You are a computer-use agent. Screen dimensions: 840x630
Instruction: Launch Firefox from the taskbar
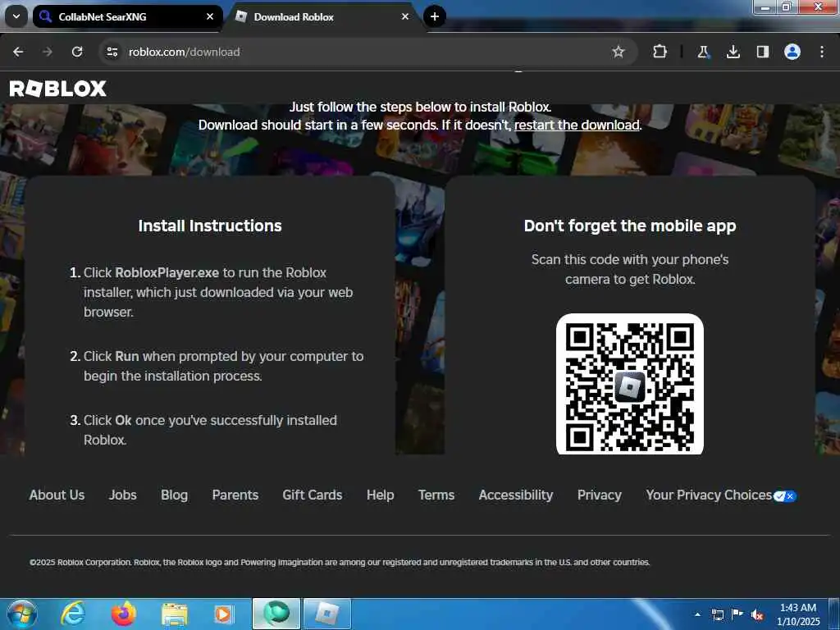124,614
